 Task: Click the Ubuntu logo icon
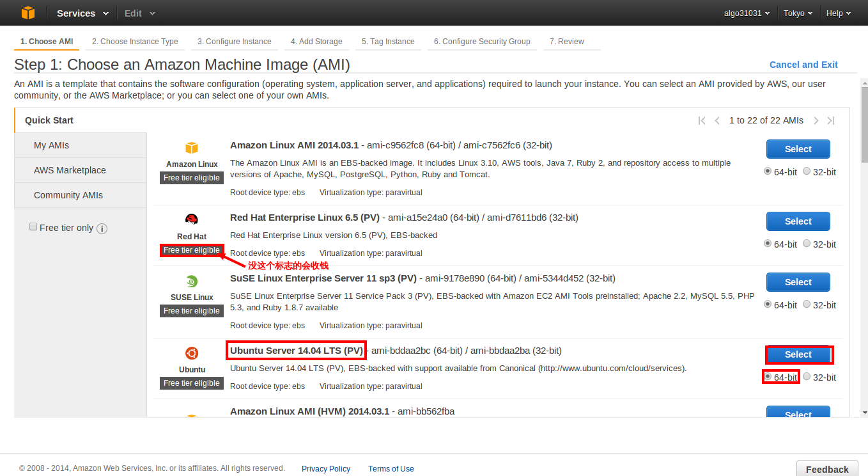point(192,353)
